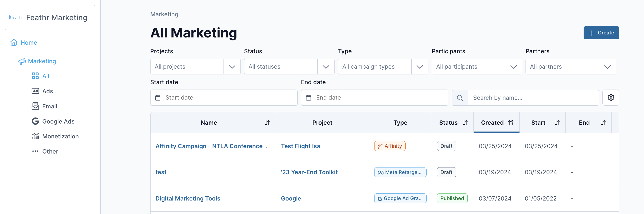Click the Feathr Marketing account switcher
The height and width of the screenshot is (214, 644).
click(50, 17)
